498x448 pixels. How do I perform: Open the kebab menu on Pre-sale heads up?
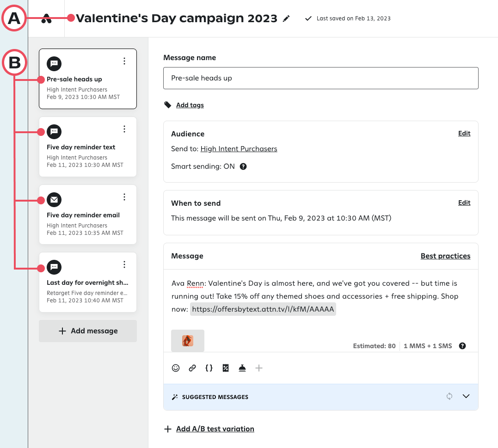click(x=124, y=61)
